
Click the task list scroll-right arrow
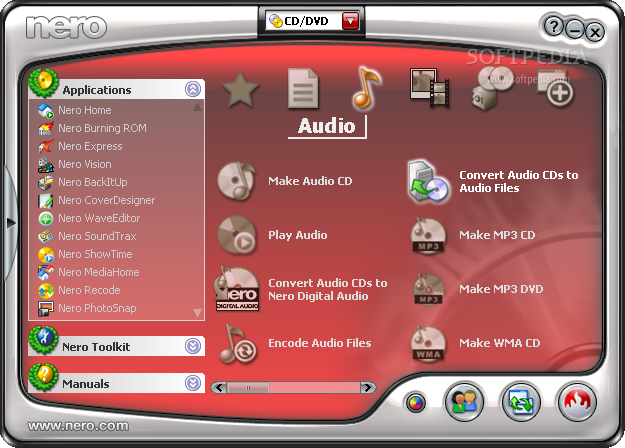368,387
